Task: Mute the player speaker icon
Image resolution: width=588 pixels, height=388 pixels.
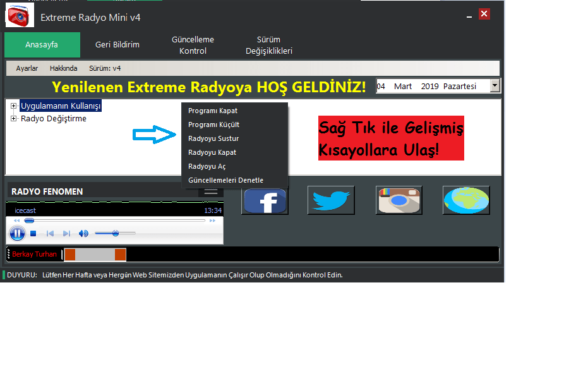Action: point(83,233)
